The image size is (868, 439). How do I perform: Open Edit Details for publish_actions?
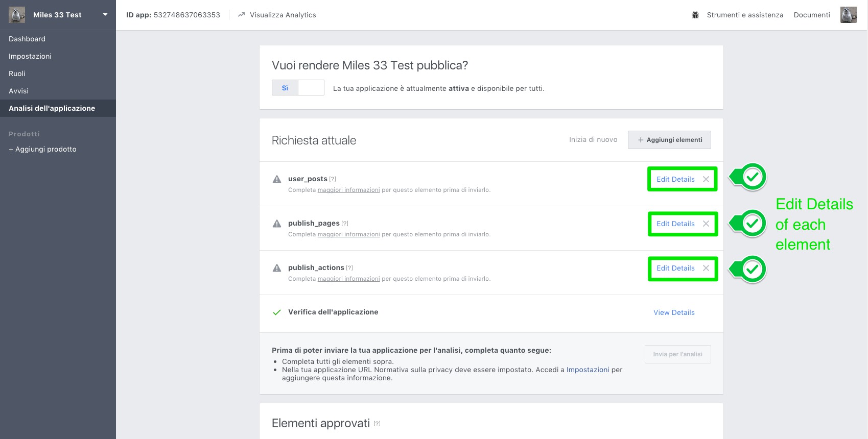[675, 268]
